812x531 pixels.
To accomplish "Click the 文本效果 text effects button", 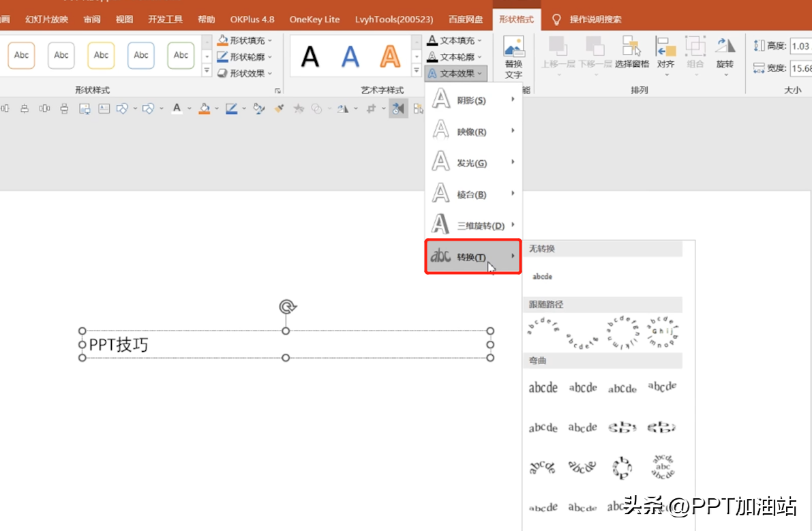I will point(455,73).
